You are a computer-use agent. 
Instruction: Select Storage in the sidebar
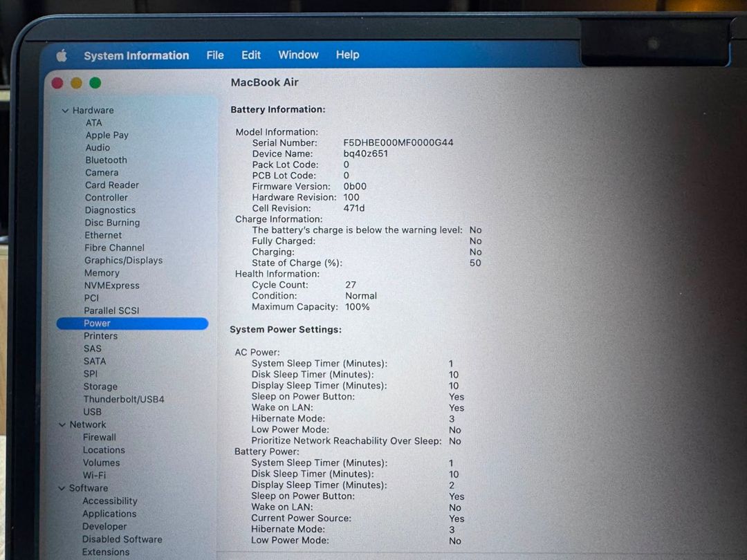coord(100,386)
